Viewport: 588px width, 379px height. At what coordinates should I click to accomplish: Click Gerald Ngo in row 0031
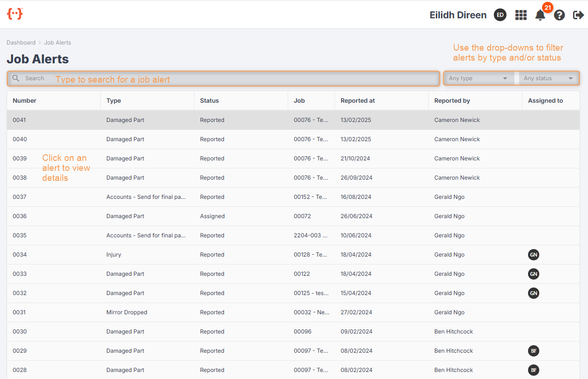449,312
